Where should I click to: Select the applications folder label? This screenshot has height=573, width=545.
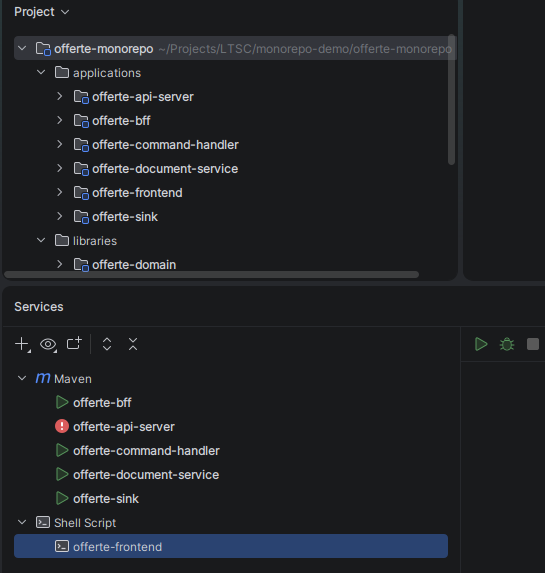point(107,73)
